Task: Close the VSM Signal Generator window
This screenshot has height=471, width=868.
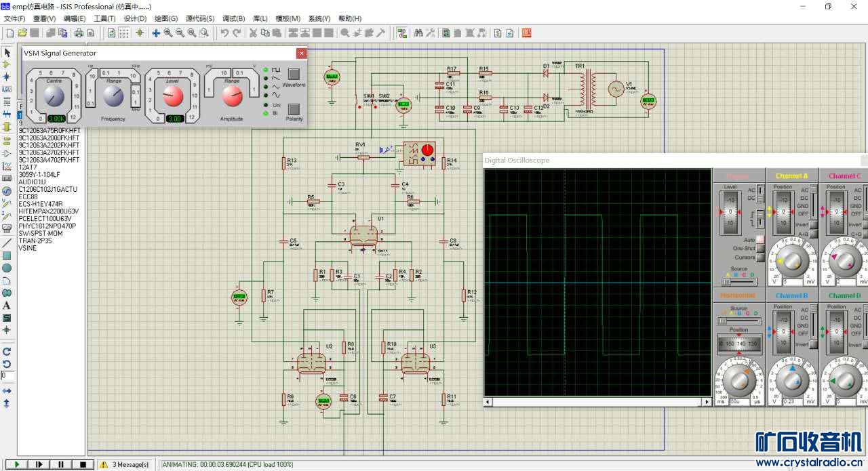Action: point(301,54)
